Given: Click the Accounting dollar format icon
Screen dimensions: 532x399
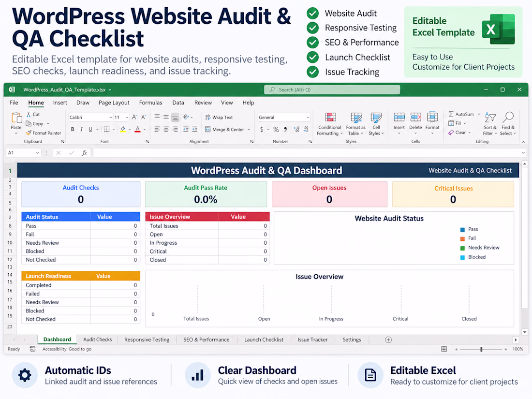Looking at the screenshot, I should point(262,129).
